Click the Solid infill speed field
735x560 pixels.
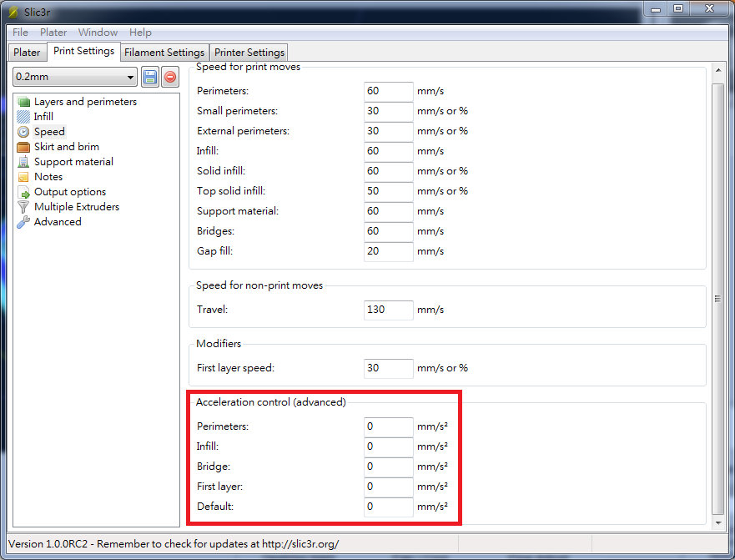click(x=388, y=171)
